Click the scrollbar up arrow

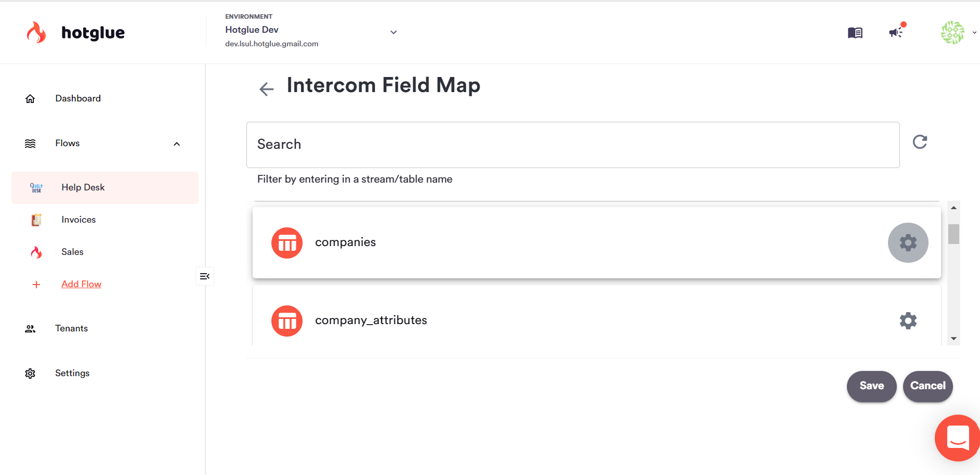[x=953, y=208]
